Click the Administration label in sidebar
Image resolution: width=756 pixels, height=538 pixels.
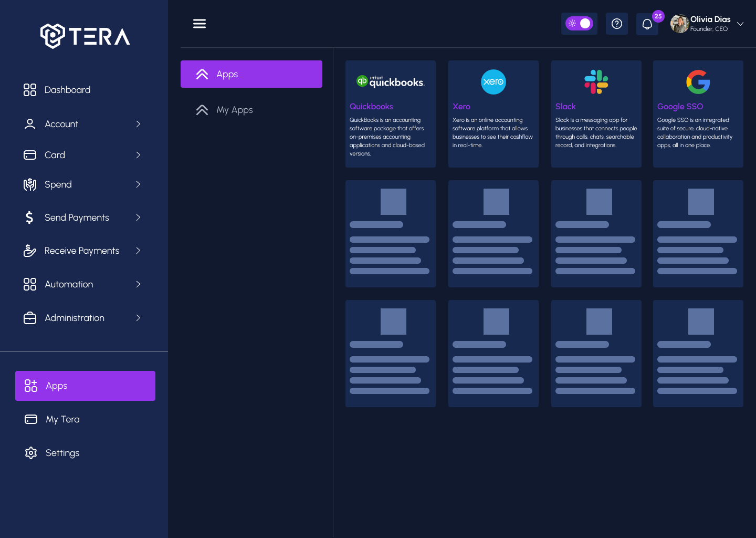point(75,318)
